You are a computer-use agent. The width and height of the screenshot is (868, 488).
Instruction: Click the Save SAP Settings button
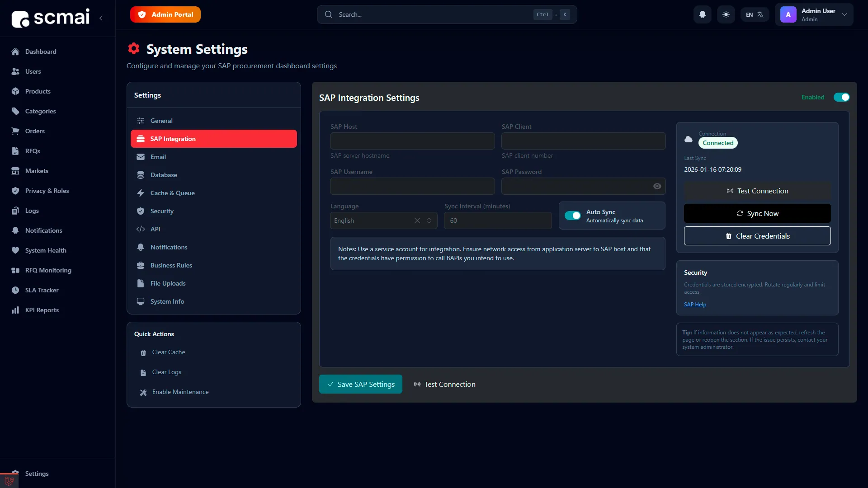360,384
